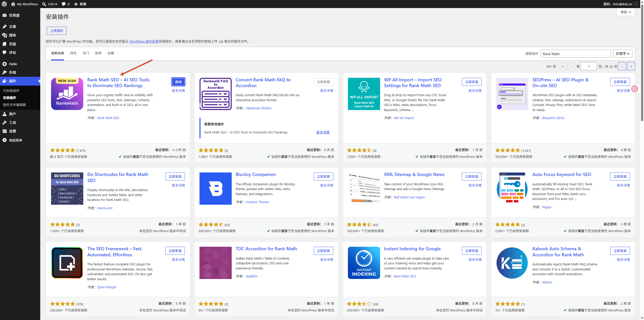Image resolution: width=644 pixels, height=320 pixels.
Task: Click the plus icon for 新建
Action: (x=76, y=4)
